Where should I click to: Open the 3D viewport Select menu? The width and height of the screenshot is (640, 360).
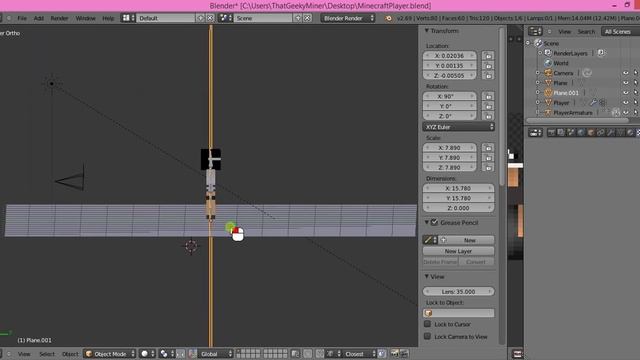point(47,354)
